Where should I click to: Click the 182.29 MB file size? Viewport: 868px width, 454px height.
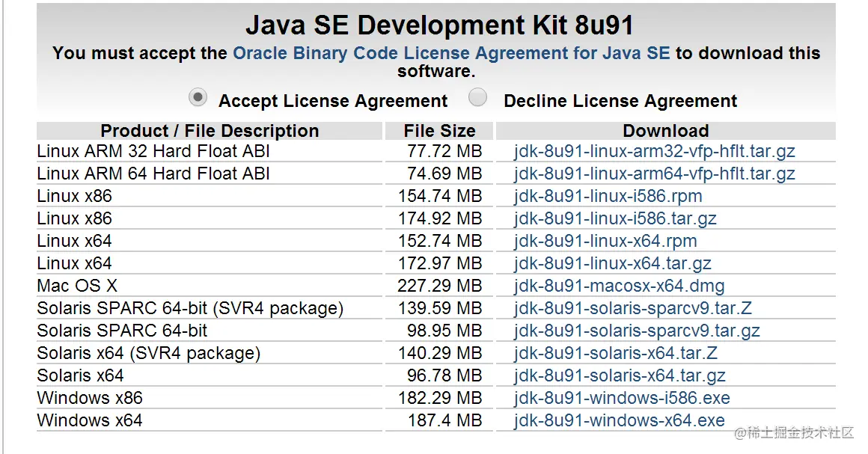pos(440,398)
